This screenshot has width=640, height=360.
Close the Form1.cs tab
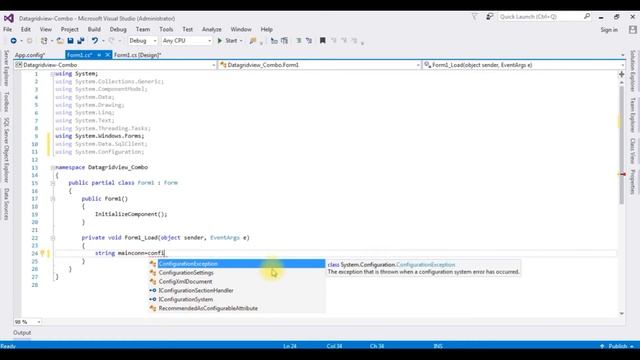[108, 55]
